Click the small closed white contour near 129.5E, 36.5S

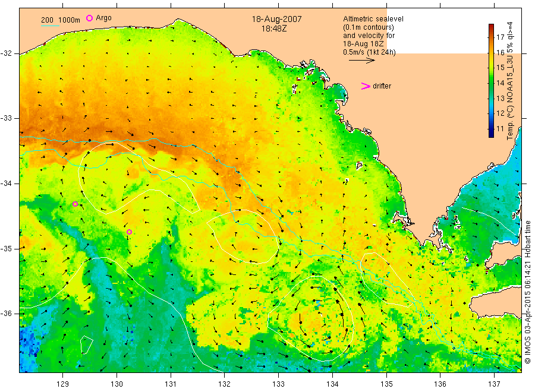click(x=87, y=344)
